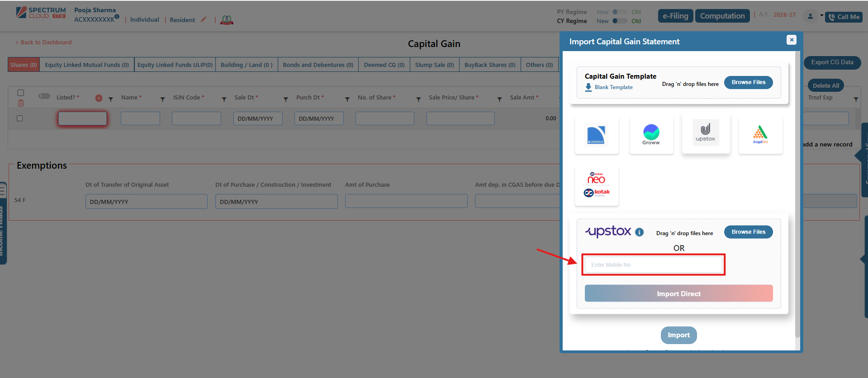Click the trash delete icon in grid header

coord(21,104)
